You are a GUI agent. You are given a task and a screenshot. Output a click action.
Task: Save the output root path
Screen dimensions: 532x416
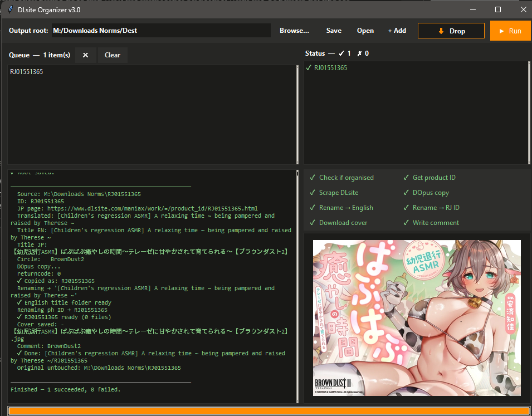tap(334, 31)
